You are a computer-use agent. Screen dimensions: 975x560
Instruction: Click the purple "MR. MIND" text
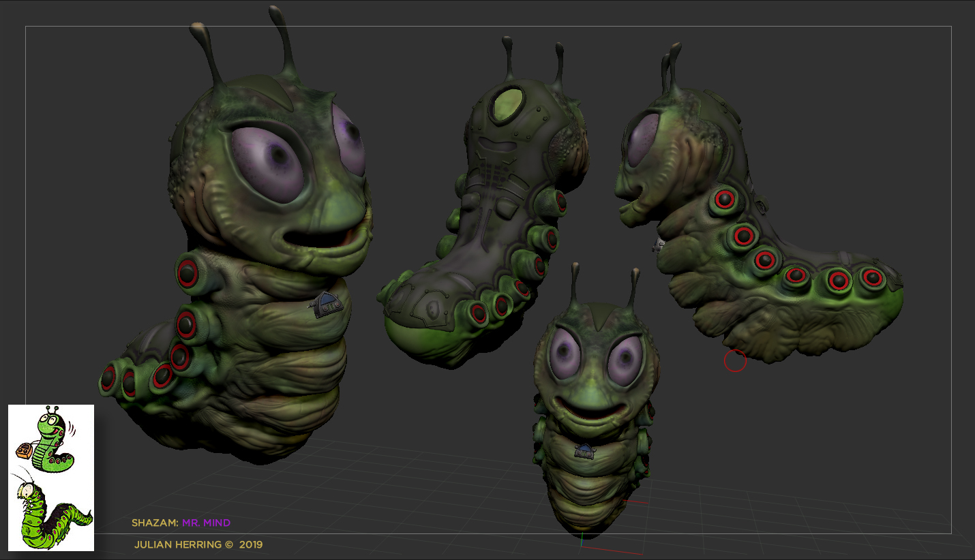(x=206, y=523)
